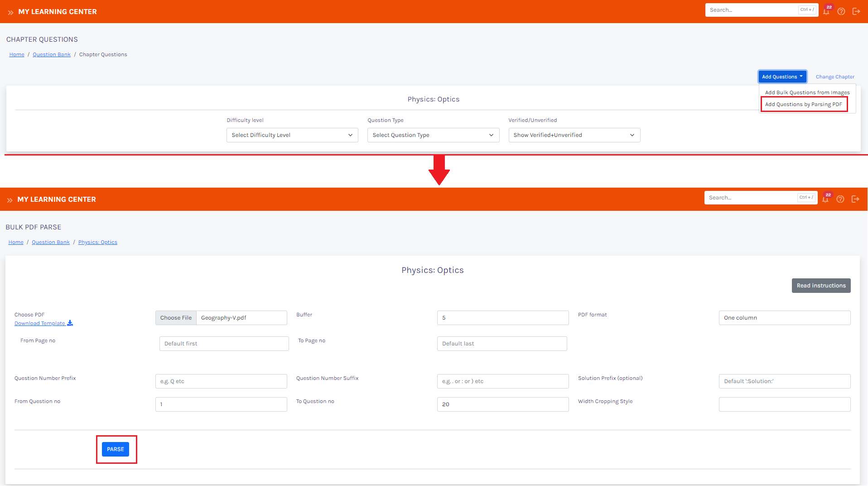Click the Choose File button
This screenshot has height=486, width=868.
176,318
